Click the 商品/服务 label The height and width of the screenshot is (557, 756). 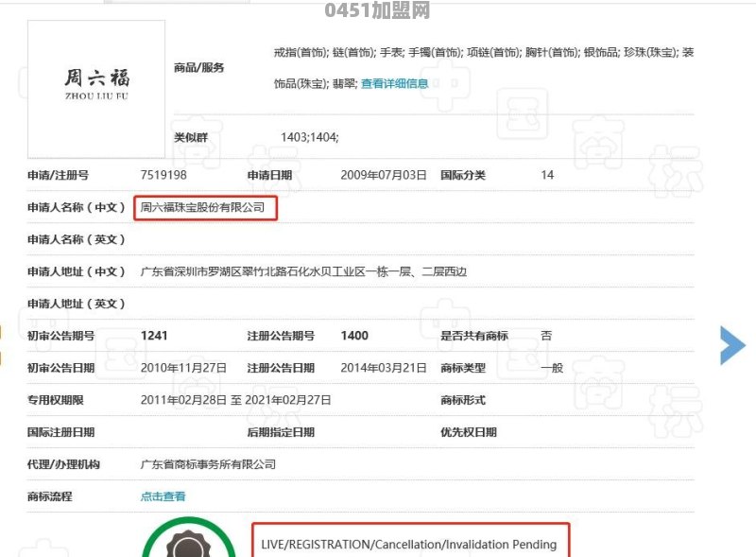pyautogui.click(x=199, y=67)
